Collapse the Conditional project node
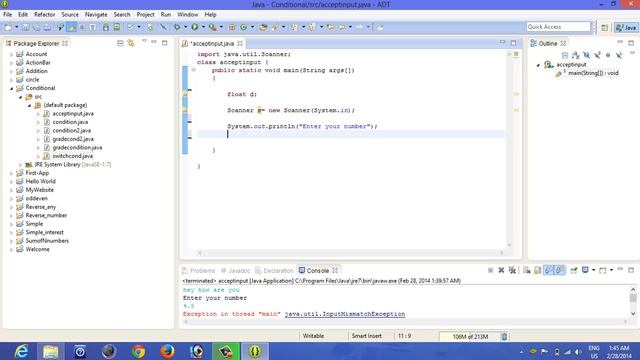Image resolution: width=640 pixels, height=360 pixels. pos(11,88)
